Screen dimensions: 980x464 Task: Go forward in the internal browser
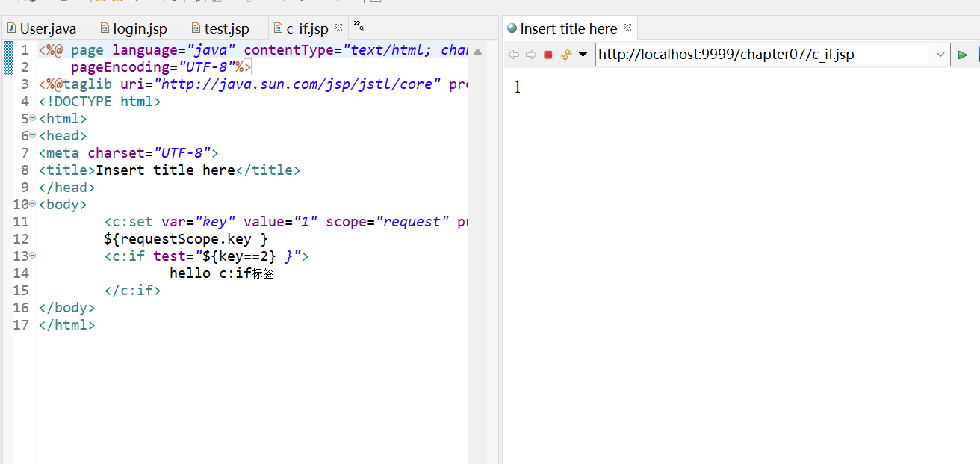point(531,55)
